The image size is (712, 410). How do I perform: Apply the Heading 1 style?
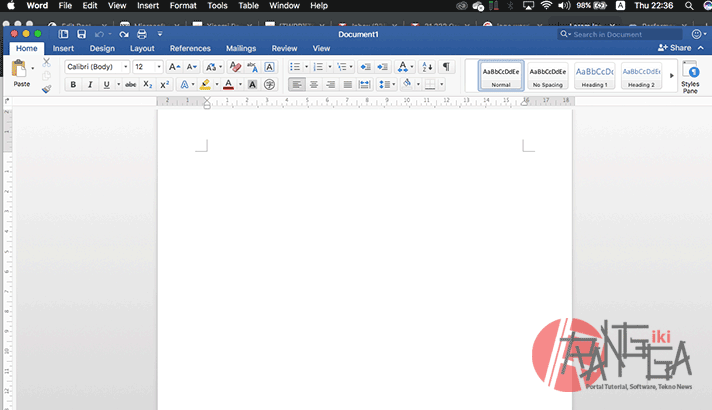594,75
